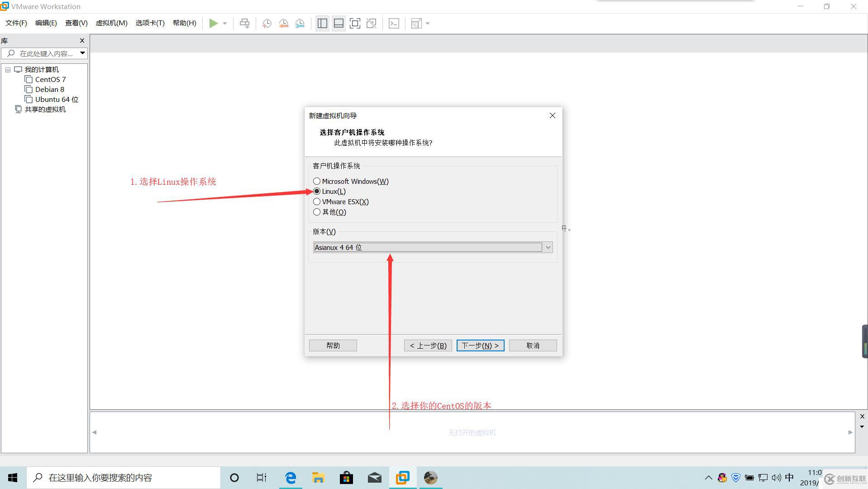Click the version combo box arrow button
Viewport: 868px width, 489px height.
548,247
